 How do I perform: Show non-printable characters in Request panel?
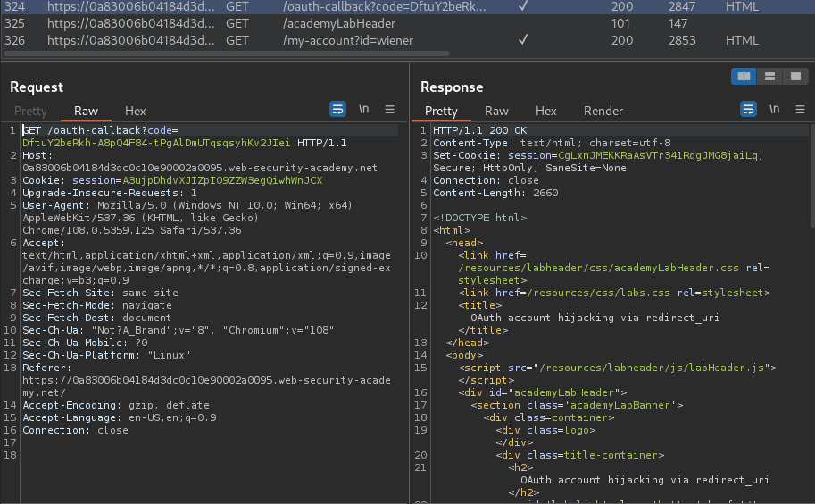pyautogui.click(x=364, y=109)
